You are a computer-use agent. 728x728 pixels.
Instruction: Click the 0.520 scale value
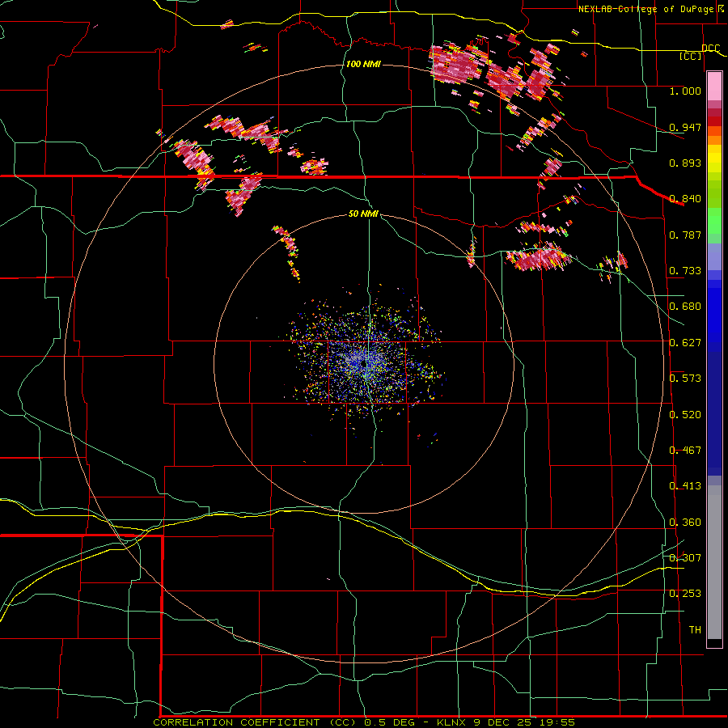pos(685,415)
